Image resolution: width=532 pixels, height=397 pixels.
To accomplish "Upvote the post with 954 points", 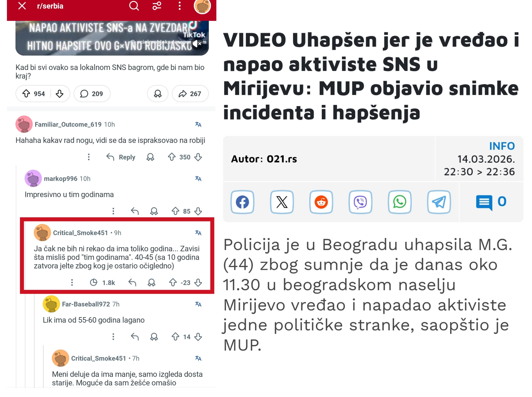I will (x=26, y=93).
